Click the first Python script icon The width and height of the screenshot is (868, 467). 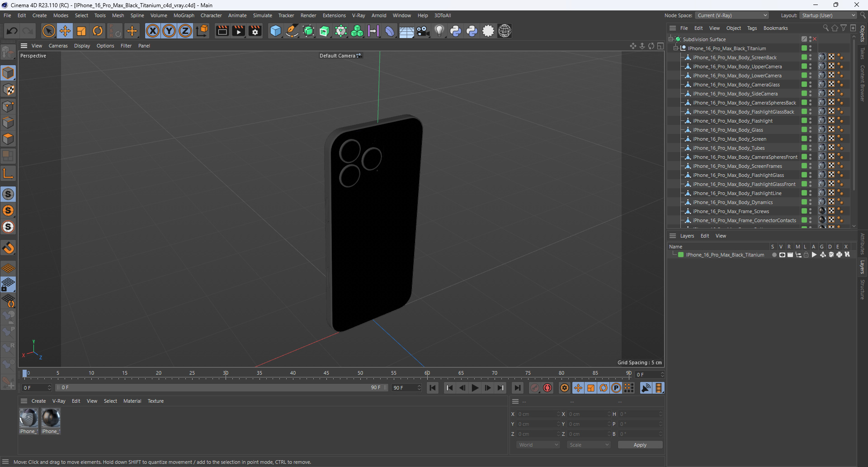click(x=456, y=31)
